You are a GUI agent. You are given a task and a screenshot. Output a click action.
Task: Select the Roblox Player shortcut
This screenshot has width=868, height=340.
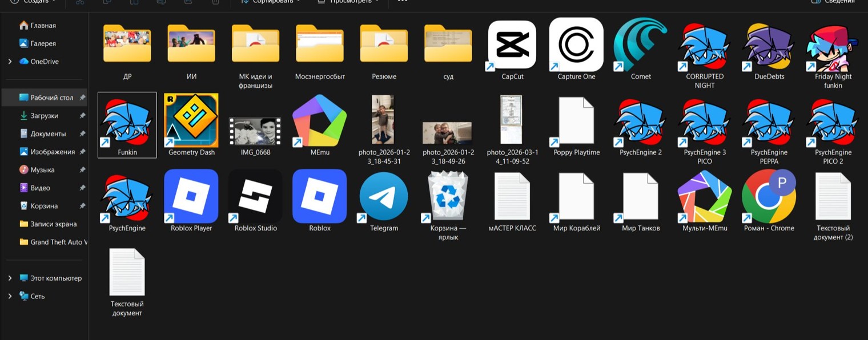click(x=191, y=201)
